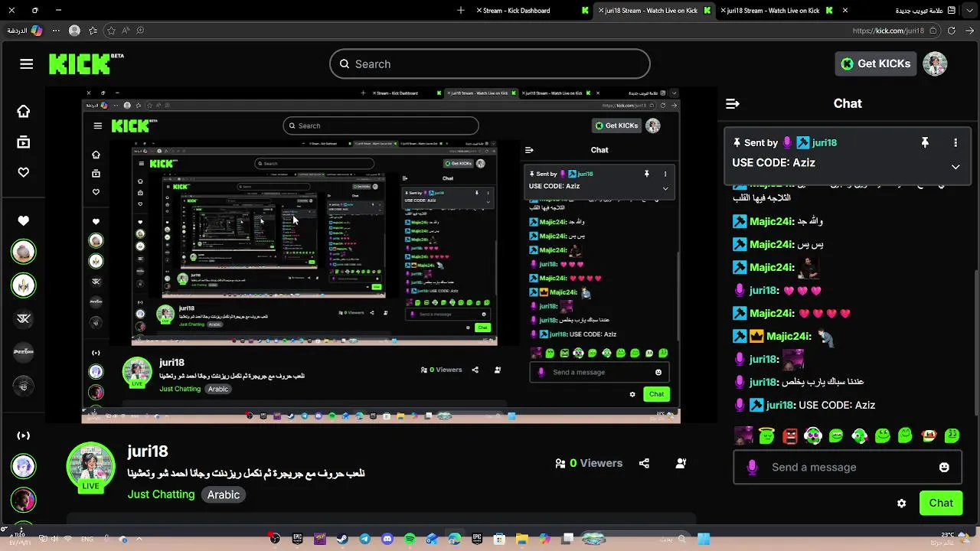Screen dimensions: 980x551
Task: Open chat settings gear
Action: point(901,504)
